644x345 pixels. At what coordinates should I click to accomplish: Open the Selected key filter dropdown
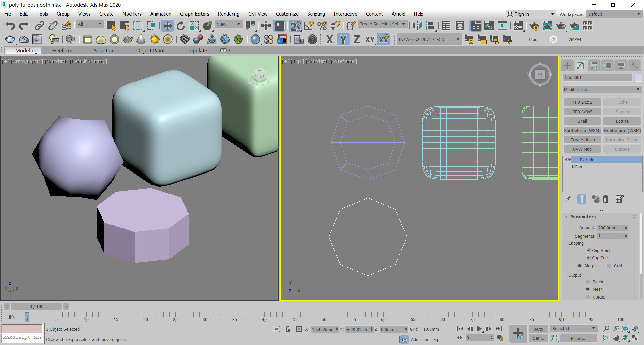click(x=573, y=329)
